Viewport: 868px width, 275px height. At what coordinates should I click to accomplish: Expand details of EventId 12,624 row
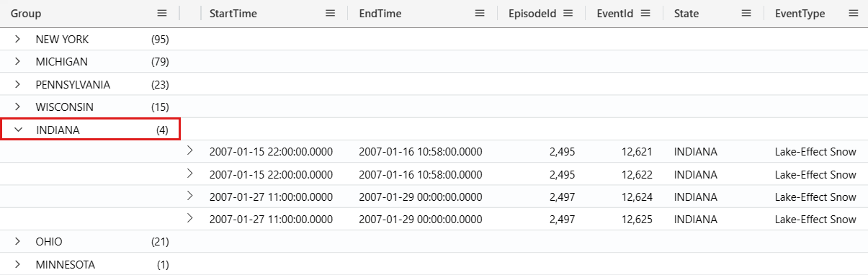pyautogui.click(x=190, y=197)
